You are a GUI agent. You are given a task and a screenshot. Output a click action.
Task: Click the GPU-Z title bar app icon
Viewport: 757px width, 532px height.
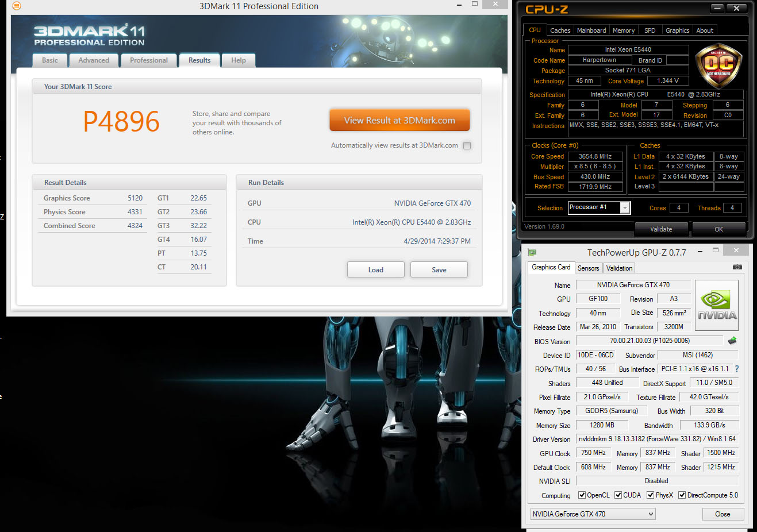(532, 252)
